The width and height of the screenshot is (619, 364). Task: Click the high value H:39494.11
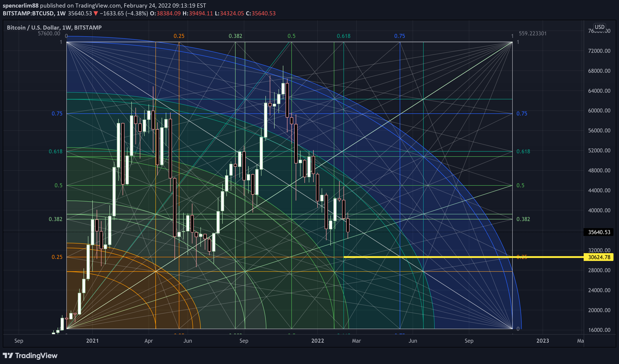coord(198,13)
